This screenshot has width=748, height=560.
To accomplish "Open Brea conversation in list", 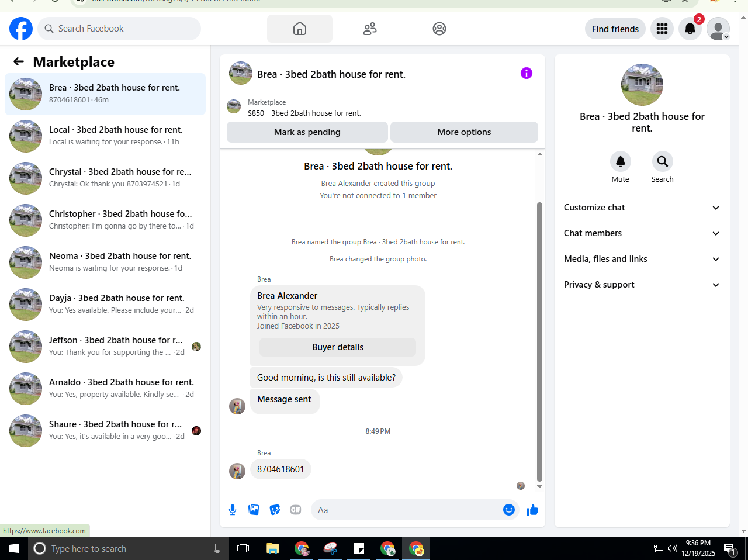I will point(105,94).
